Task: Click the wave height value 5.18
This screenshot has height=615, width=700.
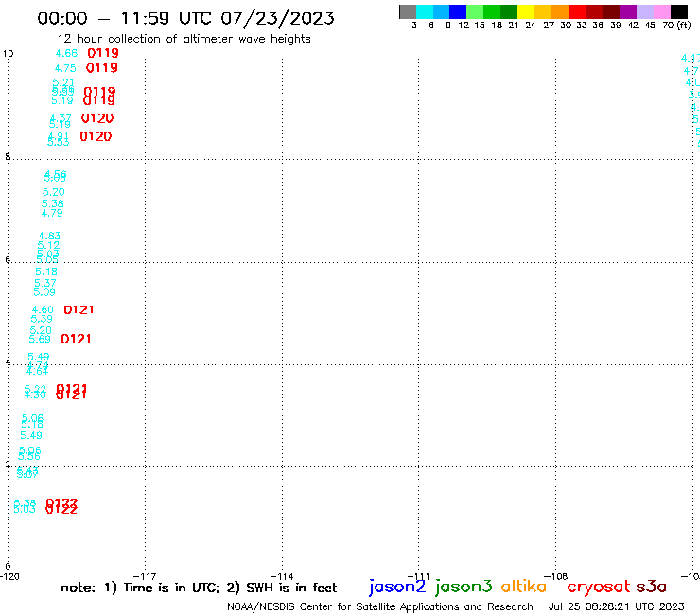Action: tap(46, 272)
